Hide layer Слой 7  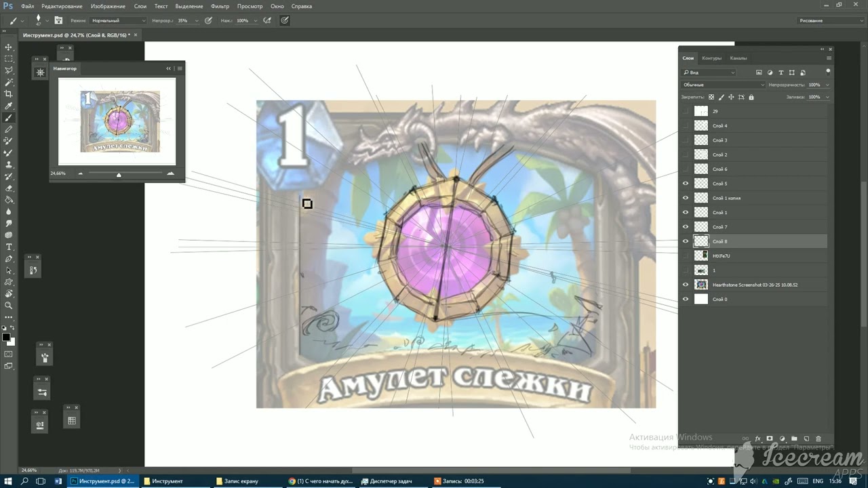coord(686,227)
